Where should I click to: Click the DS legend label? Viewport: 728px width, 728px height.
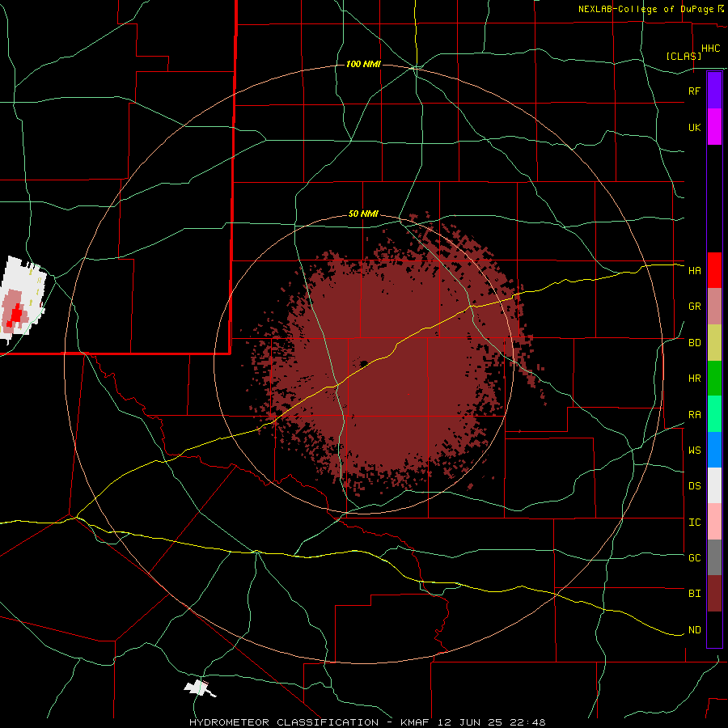[x=694, y=485]
